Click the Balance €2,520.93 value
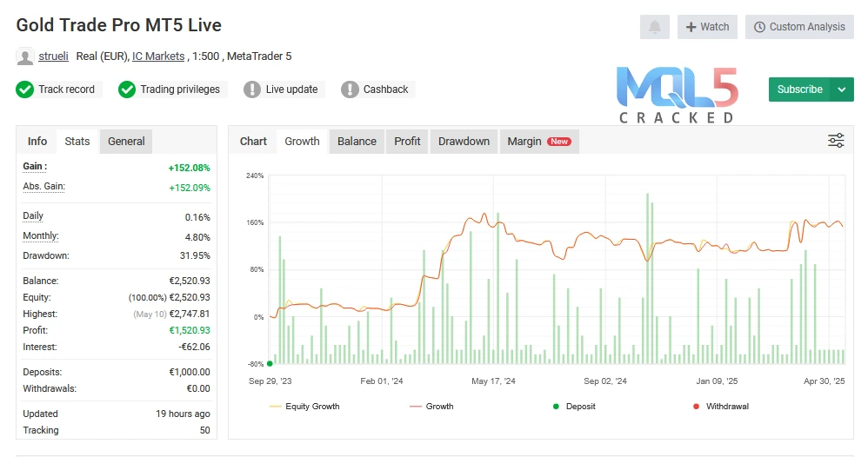Viewport: 868px width, 457px height. [190, 281]
